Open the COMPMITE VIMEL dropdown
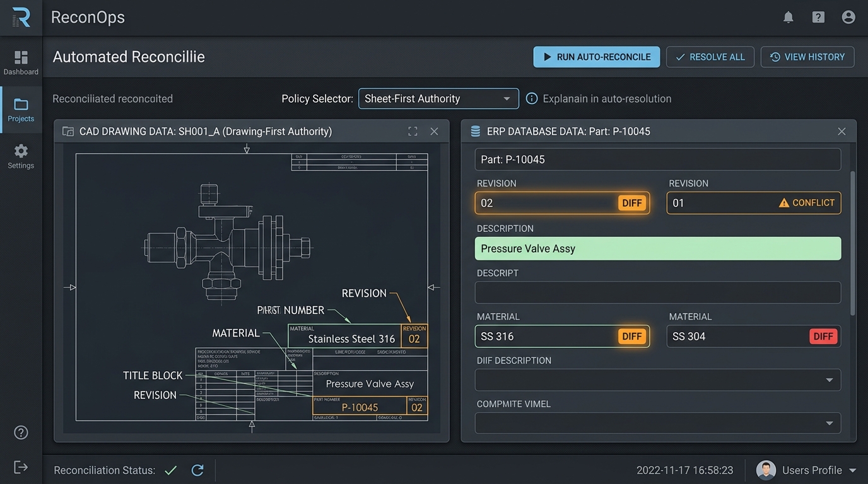 coord(658,423)
